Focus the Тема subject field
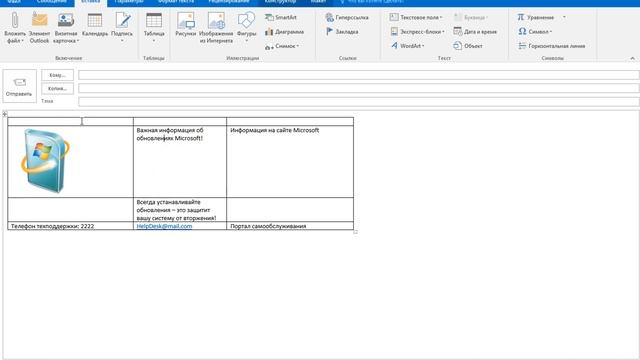This screenshot has width=640, height=360. tap(359, 101)
